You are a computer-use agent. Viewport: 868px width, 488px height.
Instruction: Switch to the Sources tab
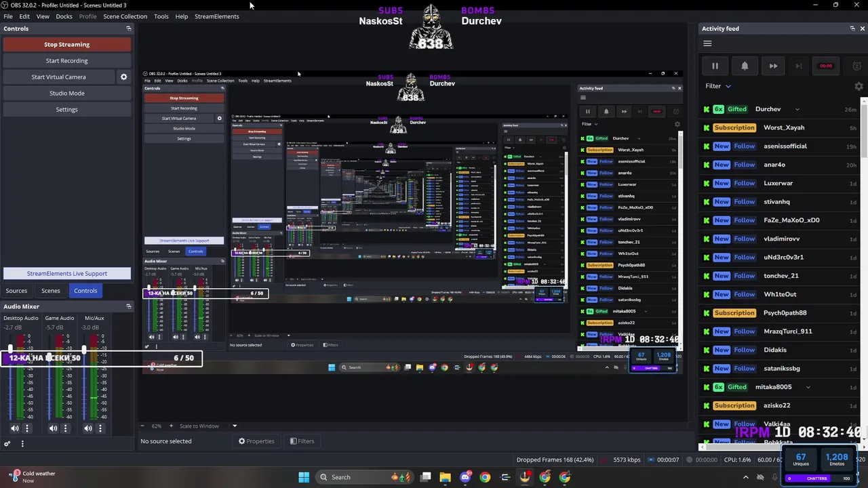click(16, 291)
